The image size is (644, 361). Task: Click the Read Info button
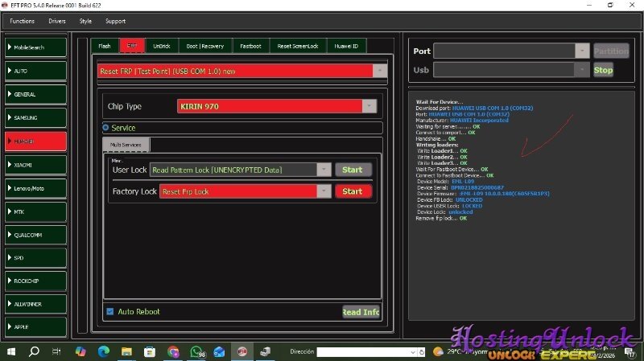click(x=361, y=312)
